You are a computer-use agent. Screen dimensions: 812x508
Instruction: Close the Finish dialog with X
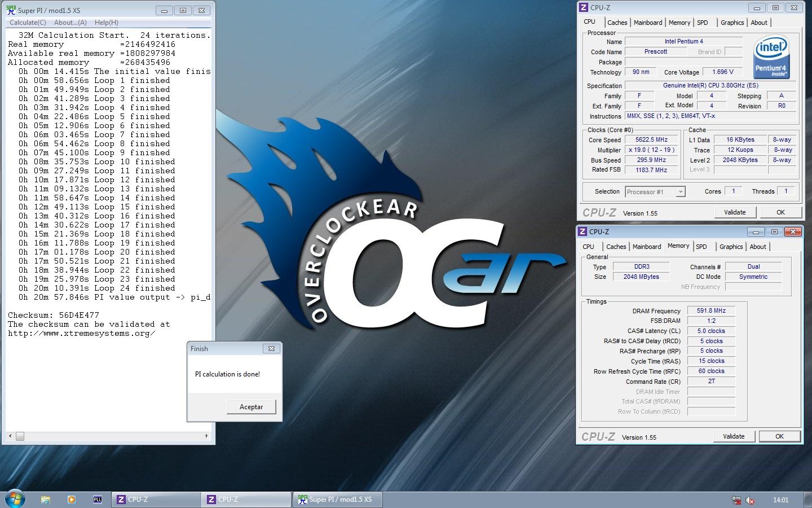pos(271,349)
